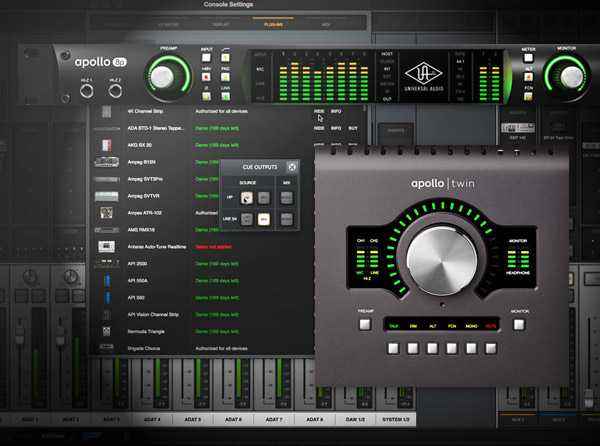Viewport: 600px width, 446px height.
Task: Click the Apollo Twin ALT button
Action: [432, 348]
